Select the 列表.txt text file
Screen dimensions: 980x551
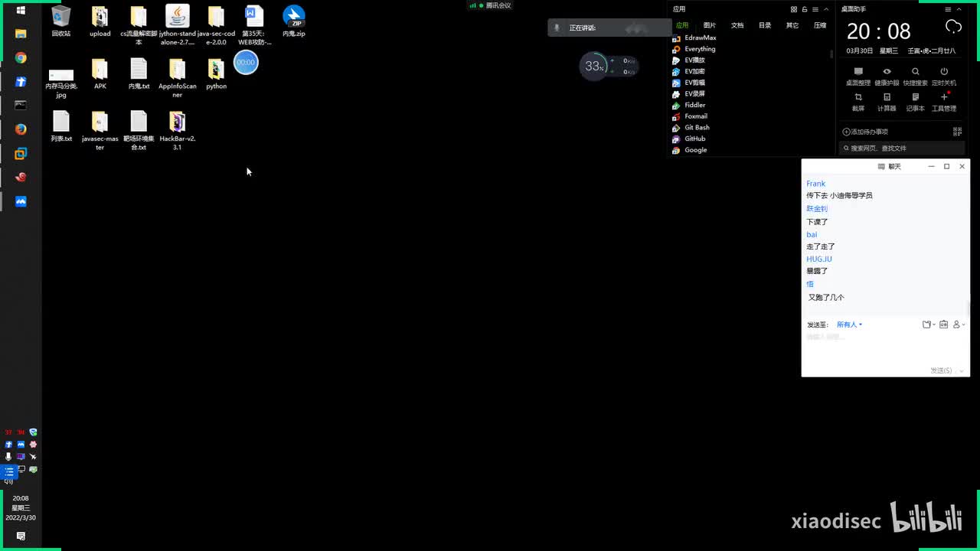click(61, 126)
